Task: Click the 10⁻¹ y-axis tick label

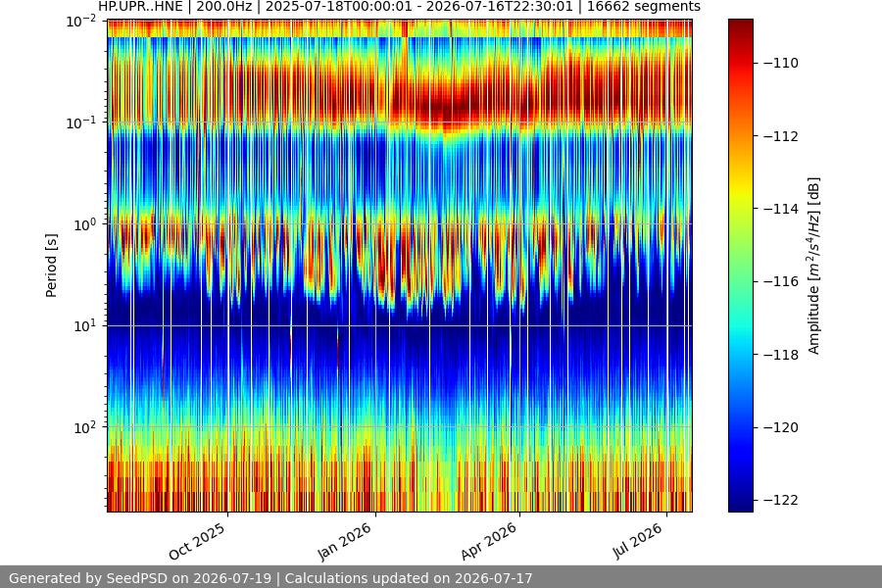Action: click(x=81, y=122)
